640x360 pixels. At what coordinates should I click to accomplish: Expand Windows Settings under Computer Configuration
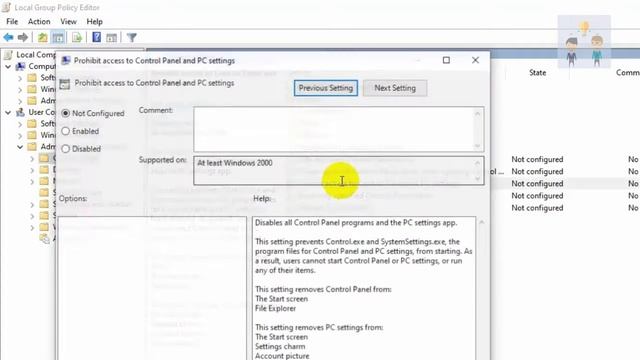point(20,89)
